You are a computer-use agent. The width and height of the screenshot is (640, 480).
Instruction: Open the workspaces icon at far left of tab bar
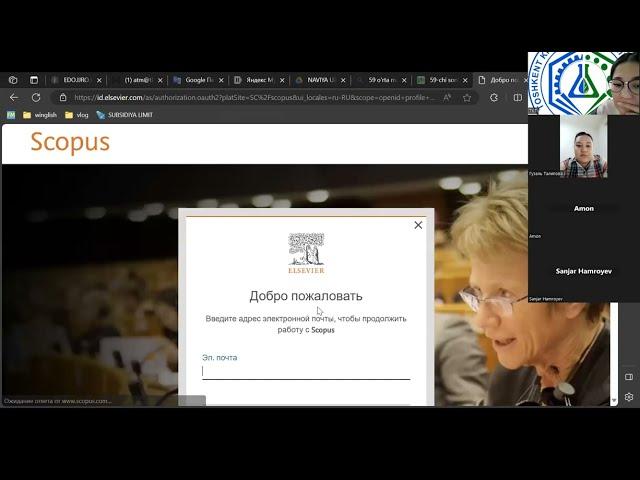[13, 80]
